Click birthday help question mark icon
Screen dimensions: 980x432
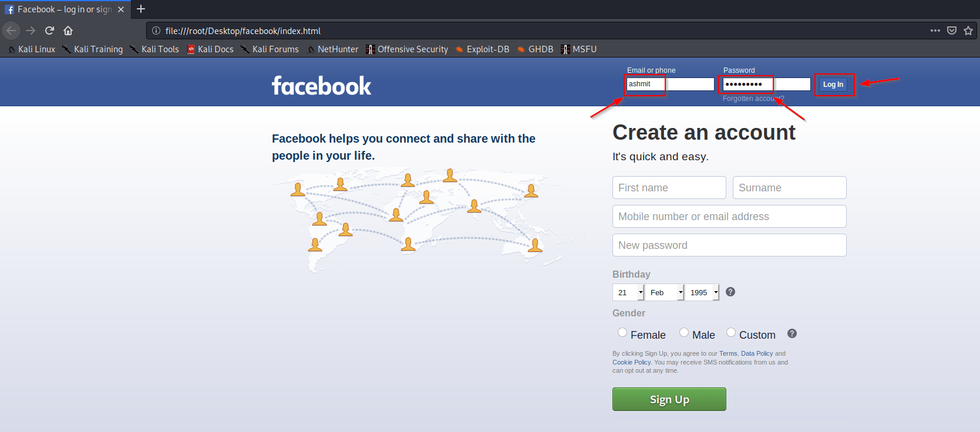[x=730, y=292]
